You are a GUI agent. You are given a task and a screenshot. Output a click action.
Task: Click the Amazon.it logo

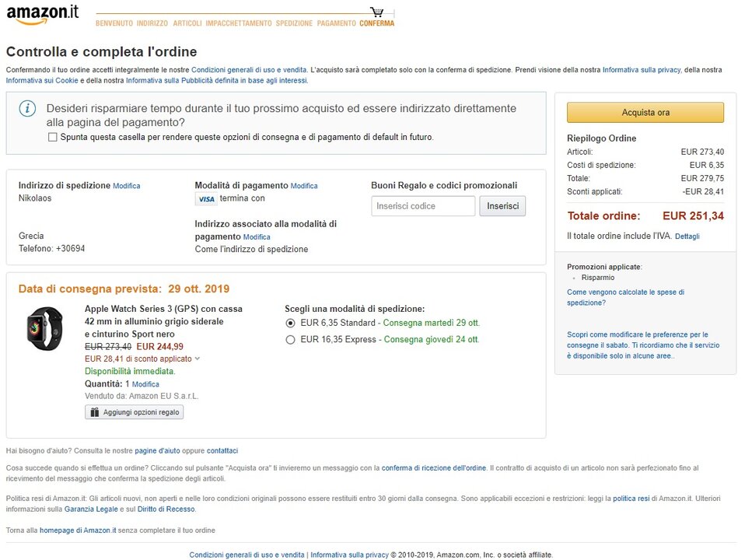(x=43, y=14)
